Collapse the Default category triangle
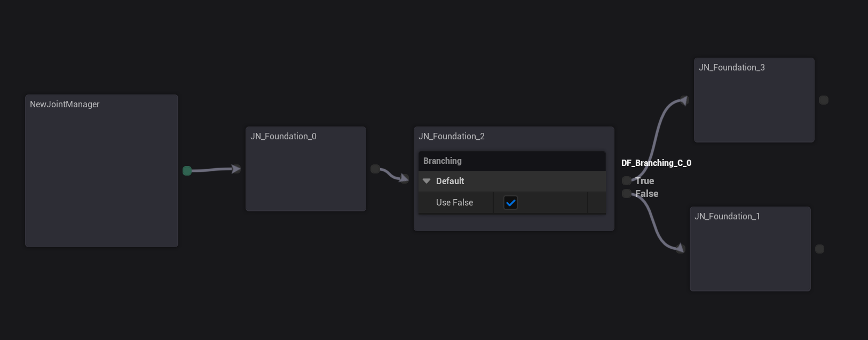This screenshot has height=340, width=868. tap(427, 181)
